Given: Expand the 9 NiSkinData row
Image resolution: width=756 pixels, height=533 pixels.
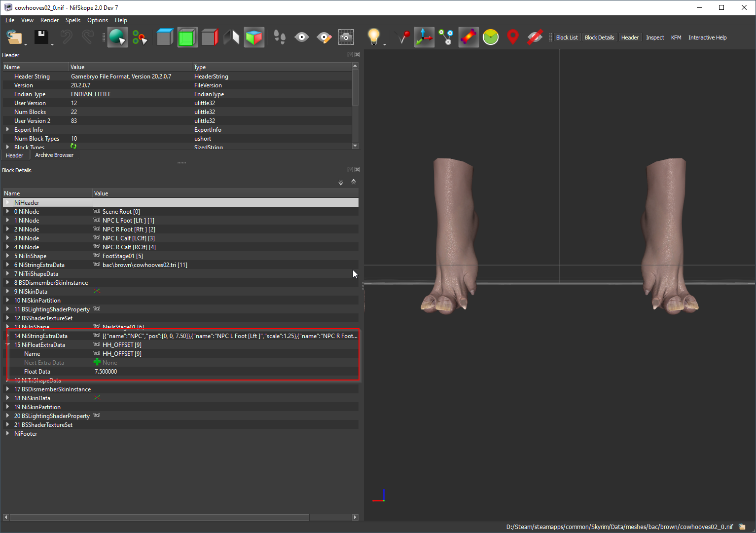Looking at the screenshot, I should tap(7, 291).
